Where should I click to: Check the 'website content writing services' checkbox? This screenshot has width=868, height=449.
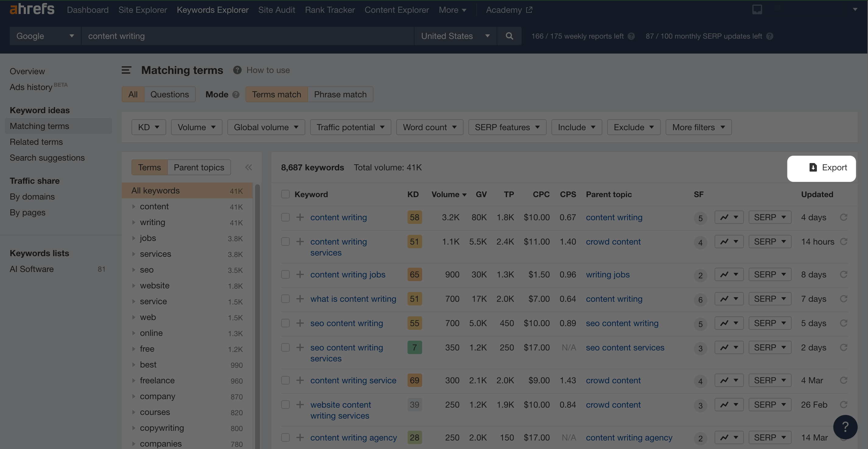tap(285, 405)
